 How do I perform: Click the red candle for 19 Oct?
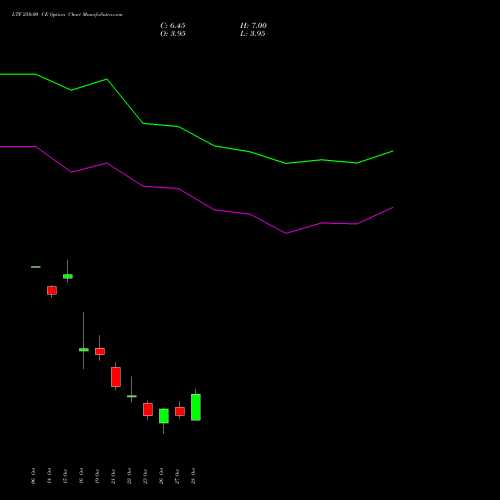coord(100,351)
